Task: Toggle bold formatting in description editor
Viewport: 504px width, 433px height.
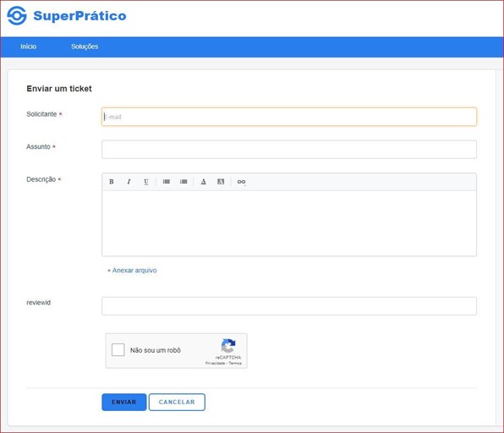Action: pyautogui.click(x=112, y=182)
